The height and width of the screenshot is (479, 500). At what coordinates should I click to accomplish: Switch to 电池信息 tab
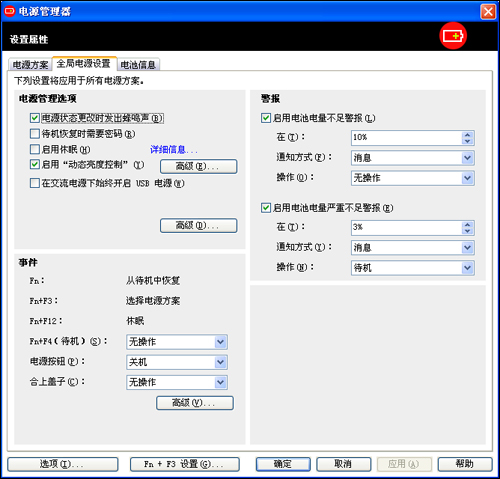tap(138, 65)
